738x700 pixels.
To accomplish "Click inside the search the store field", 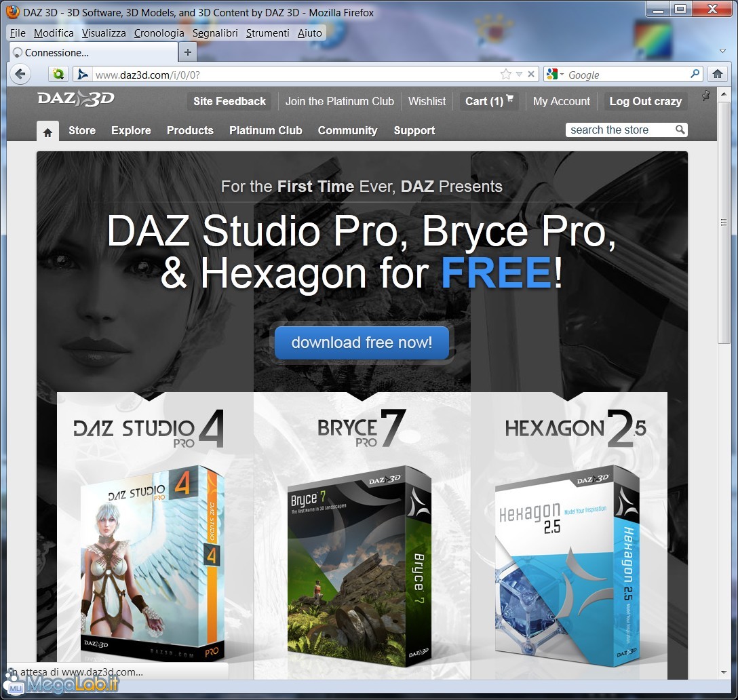I will [x=619, y=130].
